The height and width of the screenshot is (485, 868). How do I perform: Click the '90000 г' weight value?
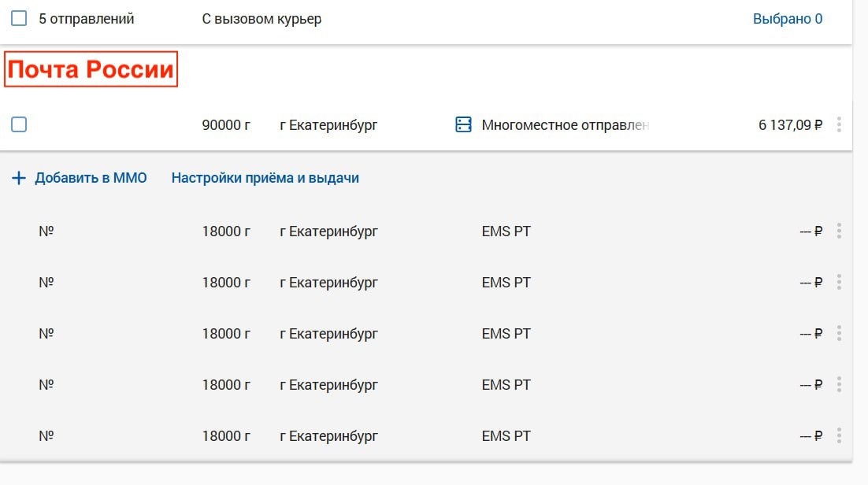226,125
